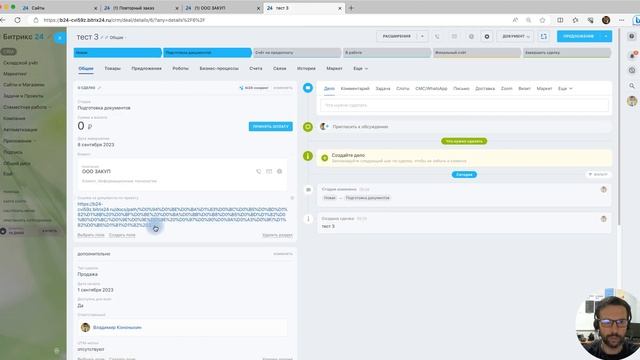
Task: Open the dark gear settings icon in header
Action: point(487,36)
